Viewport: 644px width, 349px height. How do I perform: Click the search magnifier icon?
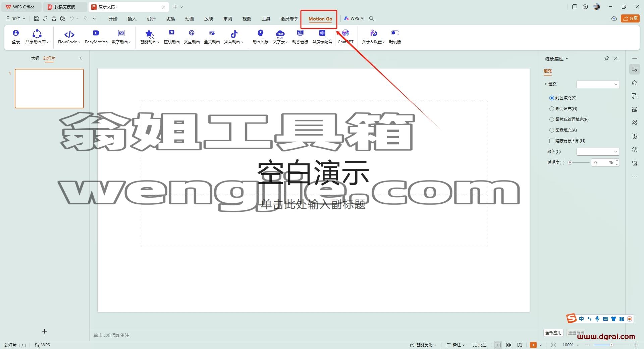[372, 18]
